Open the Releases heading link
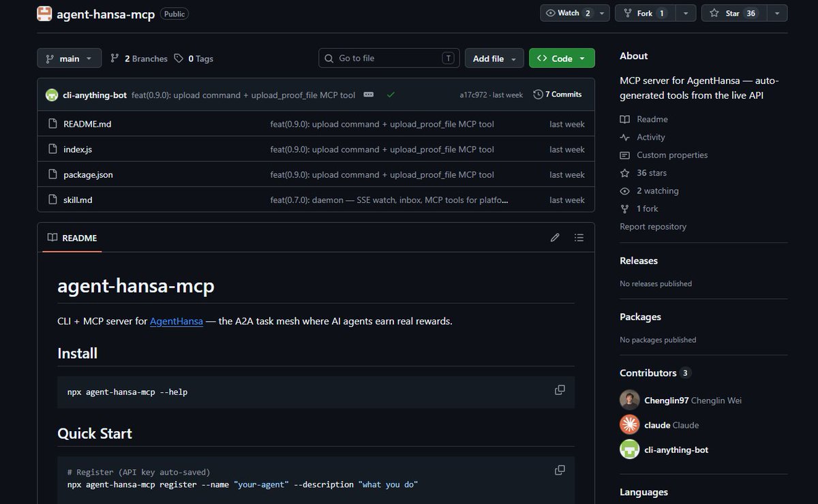The height and width of the screenshot is (504, 818). pyautogui.click(x=639, y=261)
